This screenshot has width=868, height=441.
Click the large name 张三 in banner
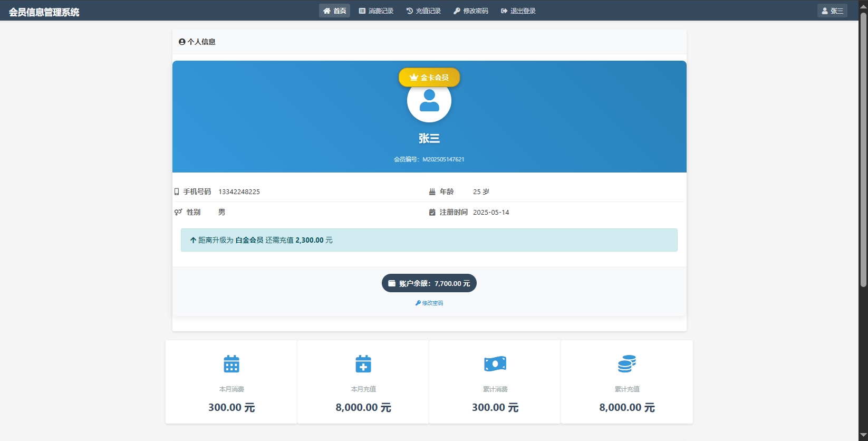pos(429,138)
